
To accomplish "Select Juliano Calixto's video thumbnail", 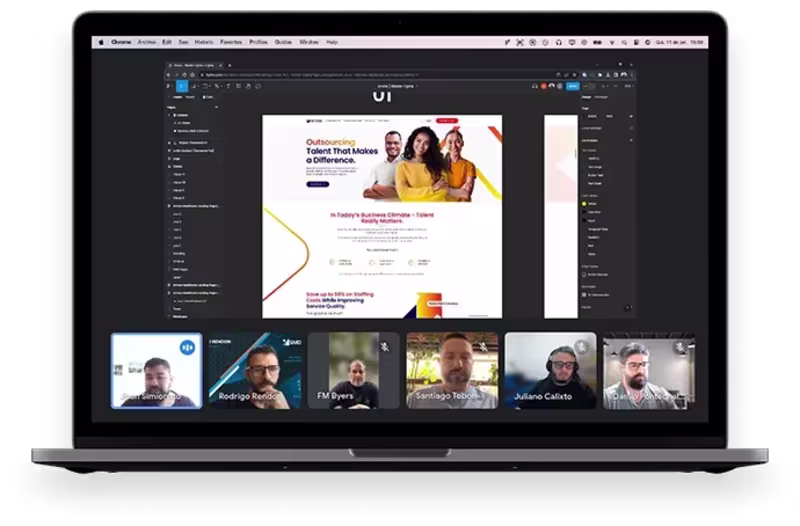I will click(551, 371).
